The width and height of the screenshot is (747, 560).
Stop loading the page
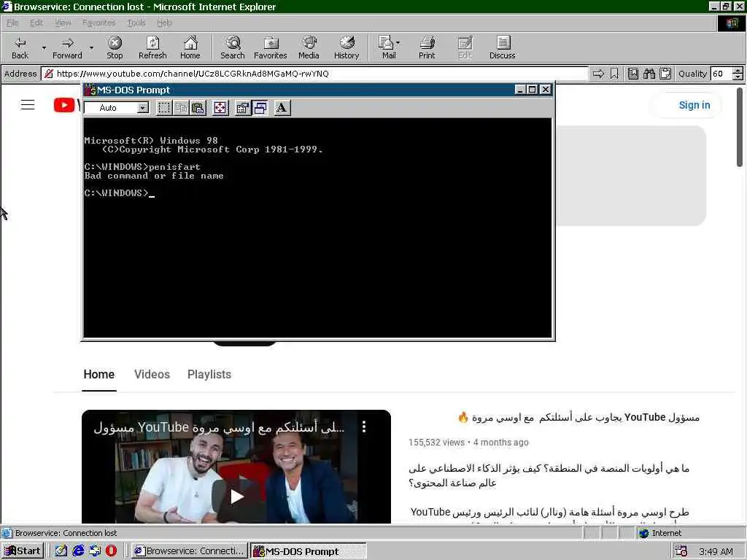tap(115, 47)
